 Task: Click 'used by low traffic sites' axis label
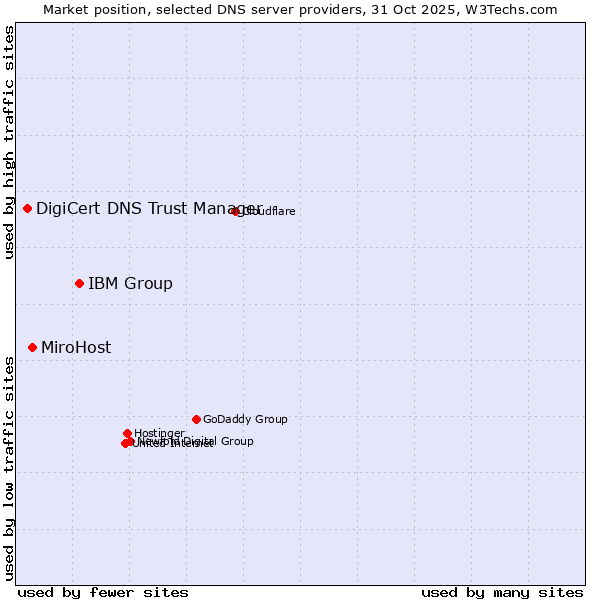pyautogui.click(x=9, y=467)
